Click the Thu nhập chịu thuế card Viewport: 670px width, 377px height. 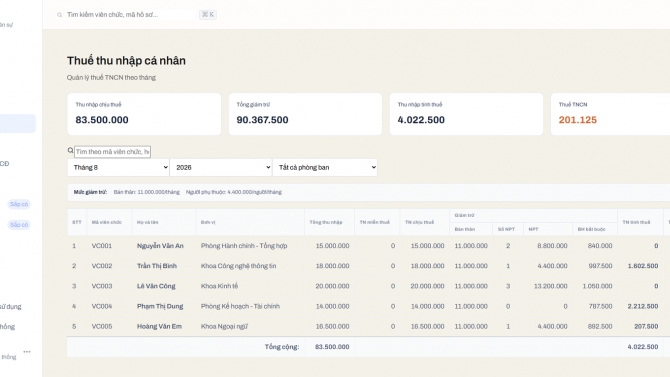click(144, 114)
